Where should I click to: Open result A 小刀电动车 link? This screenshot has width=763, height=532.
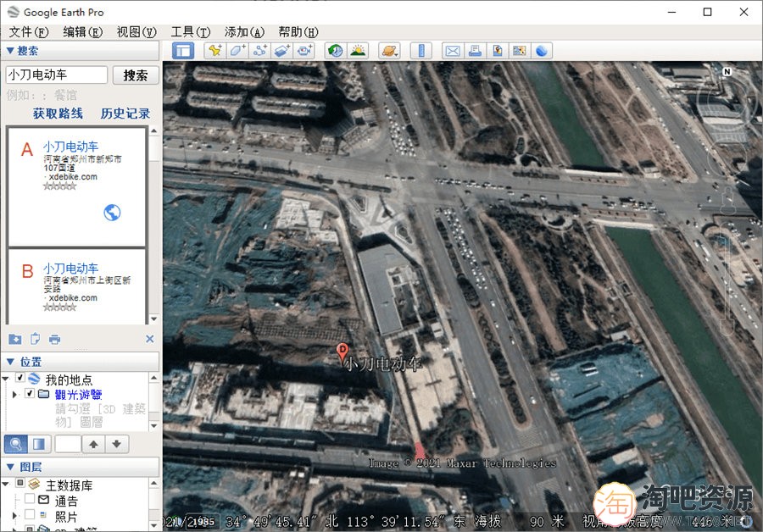[70, 147]
